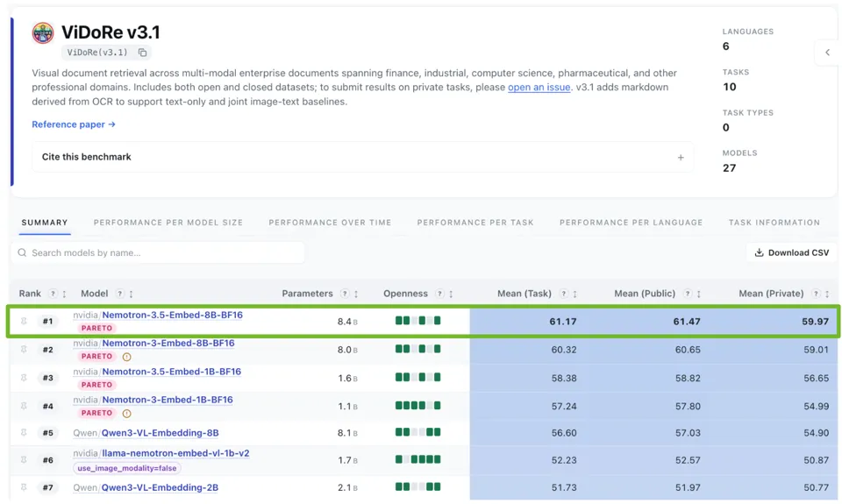The height and width of the screenshot is (504, 842).
Task: Copy the ViDoRe(v3.1) benchmark name icon
Action: pos(142,53)
